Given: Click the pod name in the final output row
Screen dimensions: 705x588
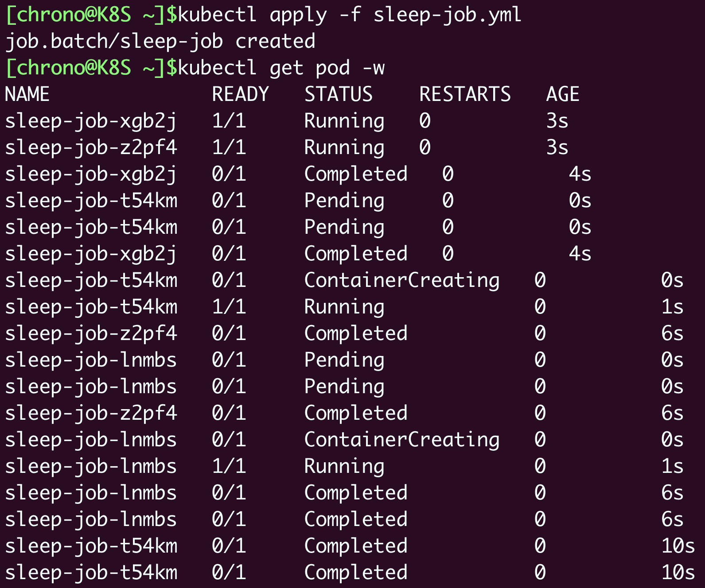Looking at the screenshot, I should click(x=91, y=573).
